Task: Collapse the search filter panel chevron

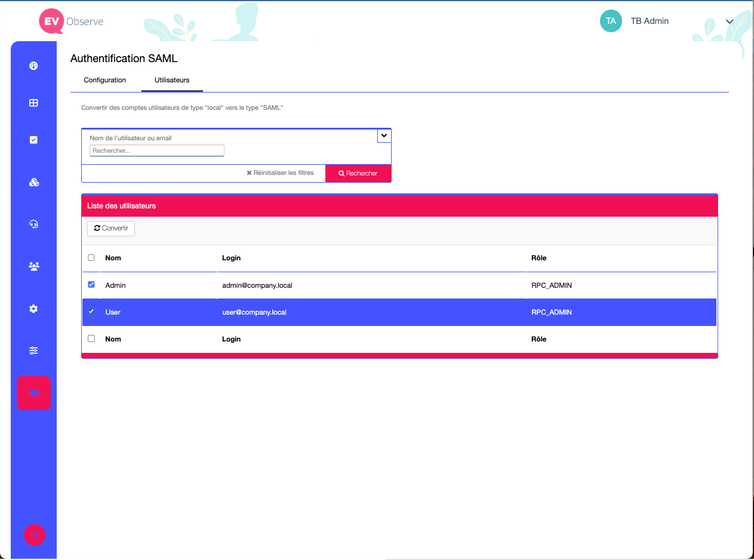Action: tap(384, 136)
